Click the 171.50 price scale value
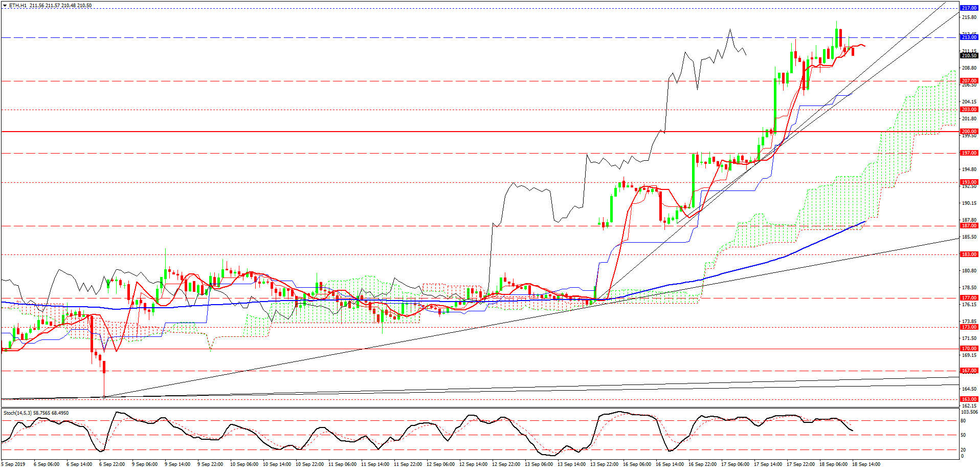 969,338
